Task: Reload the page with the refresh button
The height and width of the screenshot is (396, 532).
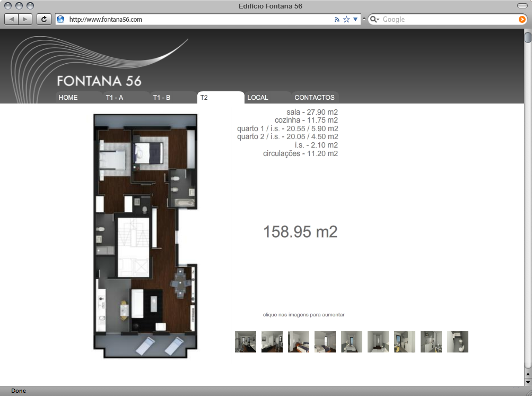Action: [44, 19]
